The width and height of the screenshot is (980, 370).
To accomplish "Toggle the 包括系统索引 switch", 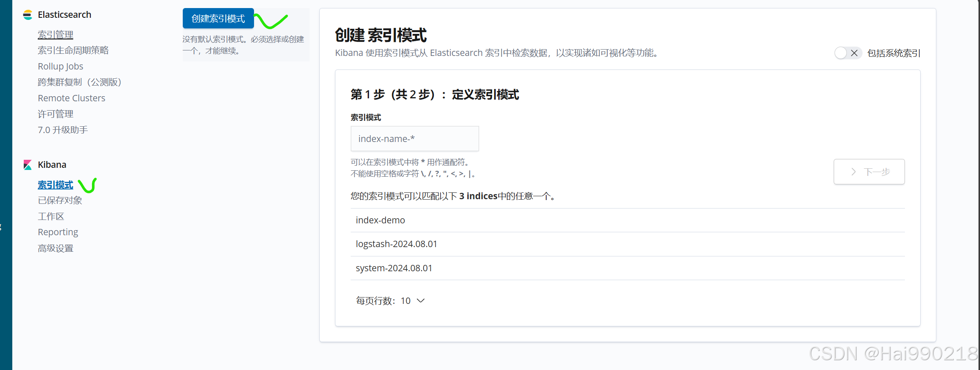I will point(848,53).
